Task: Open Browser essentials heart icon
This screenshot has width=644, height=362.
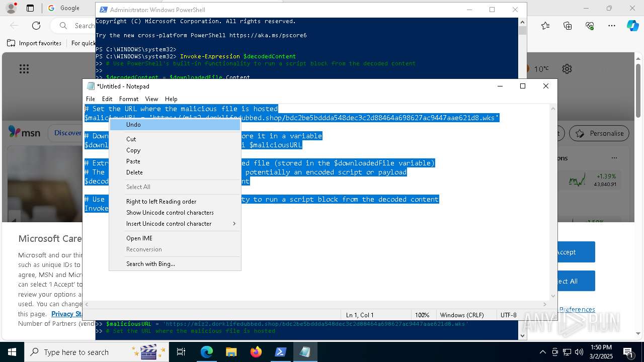Action: [x=590, y=26]
